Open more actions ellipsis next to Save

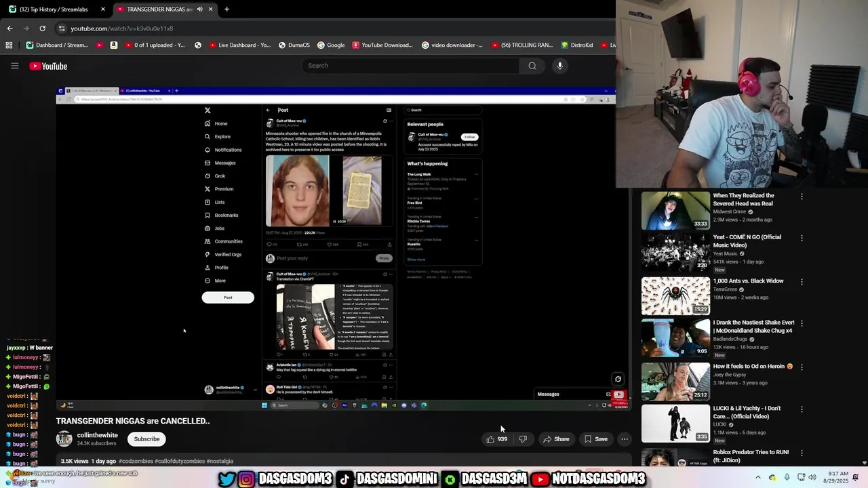[x=625, y=439]
